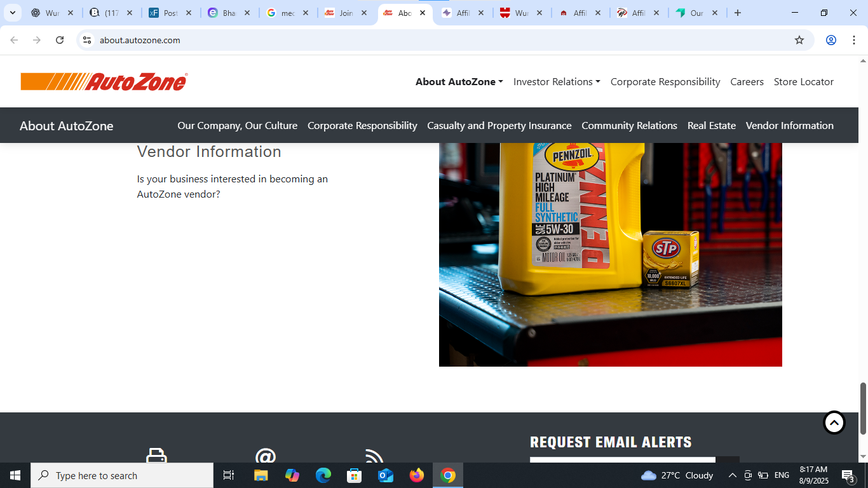Click the @ email icon in the footer
The image size is (868, 488).
pos(265,456)
